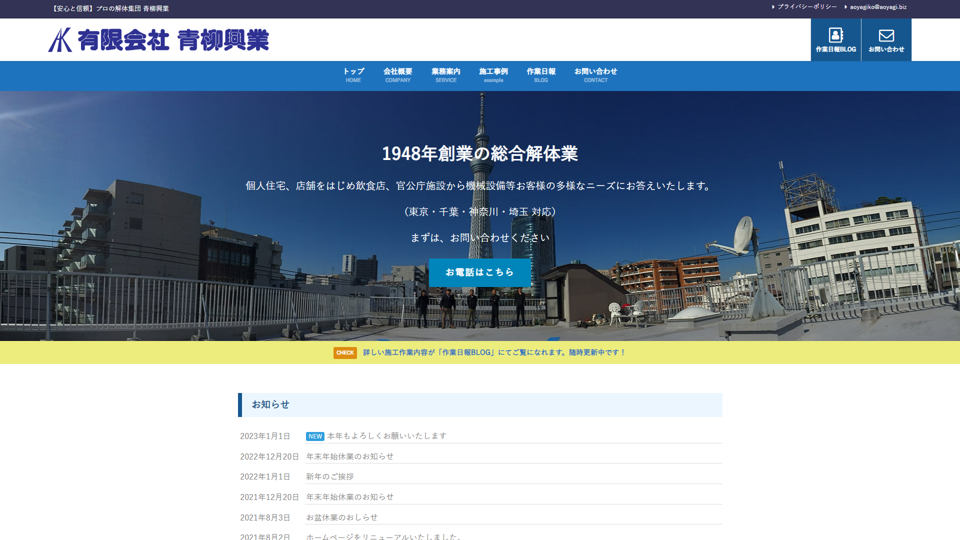This screenshot has width=960, height=540.
Task: Open 作業日報 BLOG from navigation bar
Action: click(541, 75)
